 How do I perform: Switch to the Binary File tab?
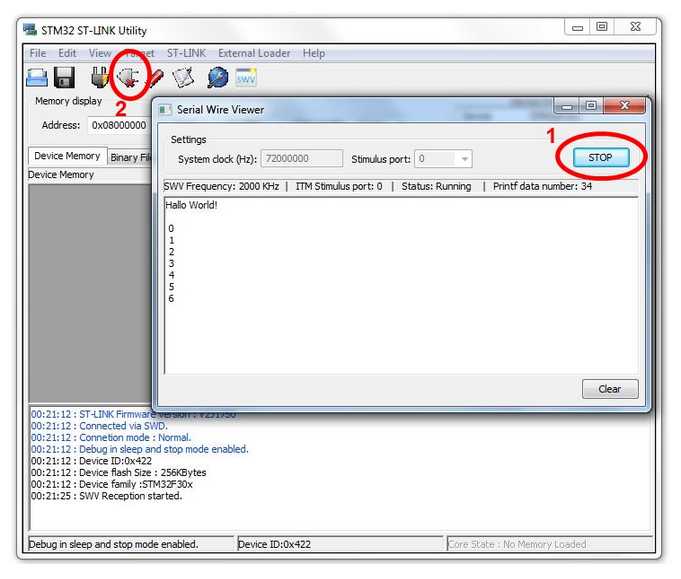pyautogui.click(x=130, y=158)
